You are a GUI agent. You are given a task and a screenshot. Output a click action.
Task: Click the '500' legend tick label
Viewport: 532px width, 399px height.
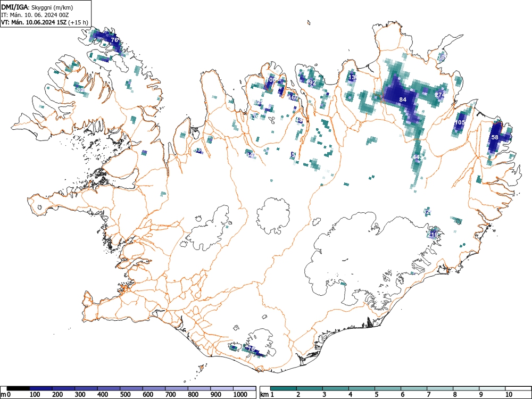(125, 394)
